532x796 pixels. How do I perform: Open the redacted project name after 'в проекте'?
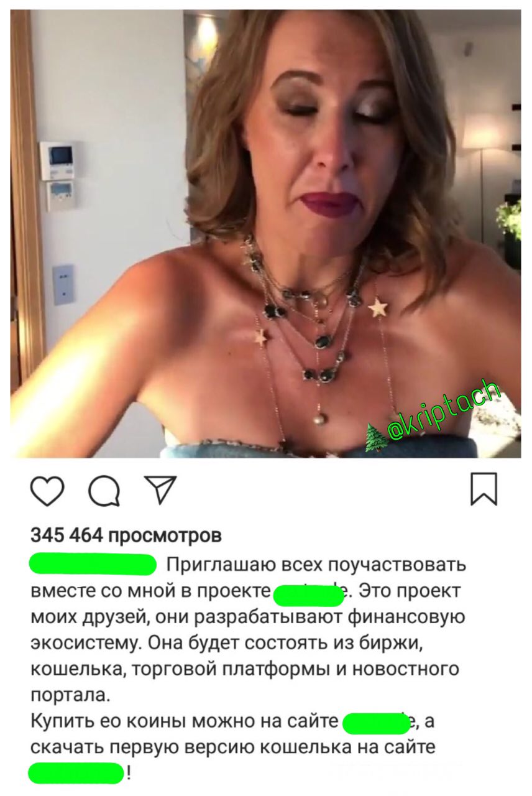pyautogui.click(x=308, y=595)
